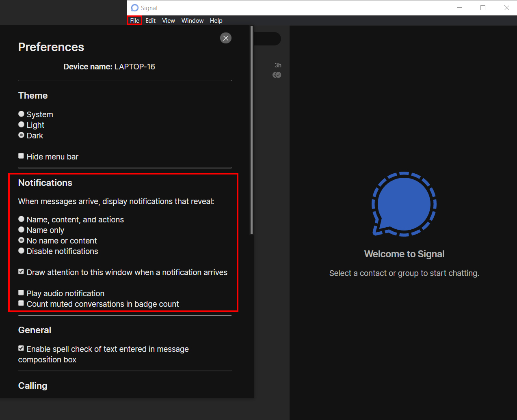Open the File menu
The width and height of the screenshot is (517, 420).
point(134,21)
